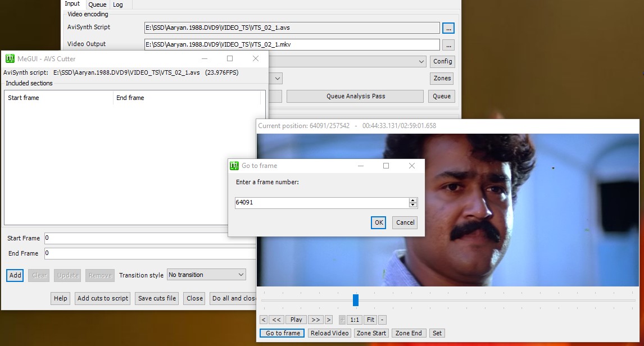Viewport: 644px width, 346px height.
Task: Focus the End Frame input field
Action: (x=150, y=253)
